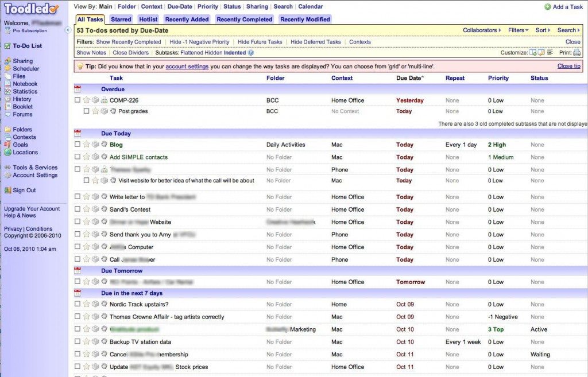Mark Blog task as complete
Screen dimensions: 588x377
pos(78,144)
